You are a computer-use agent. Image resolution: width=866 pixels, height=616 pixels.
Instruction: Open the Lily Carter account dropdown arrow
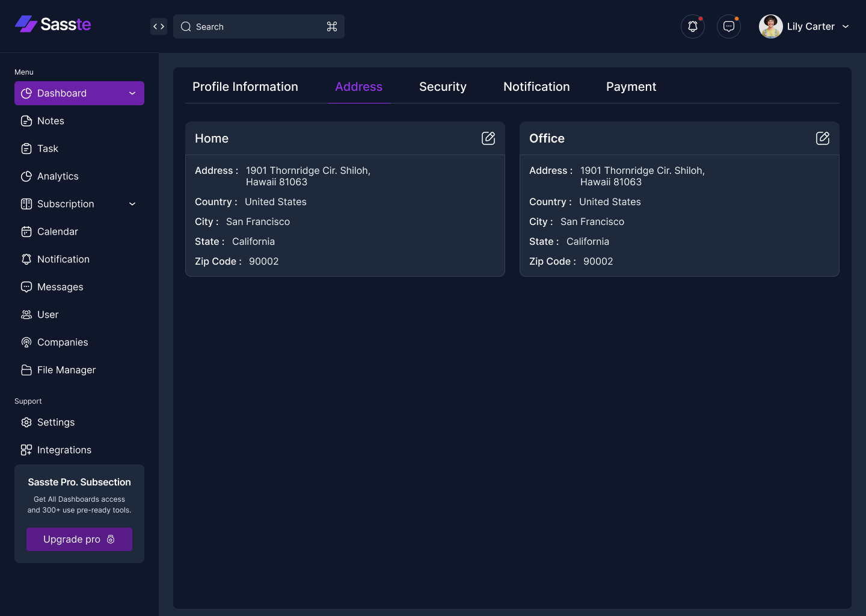(846, 26)
